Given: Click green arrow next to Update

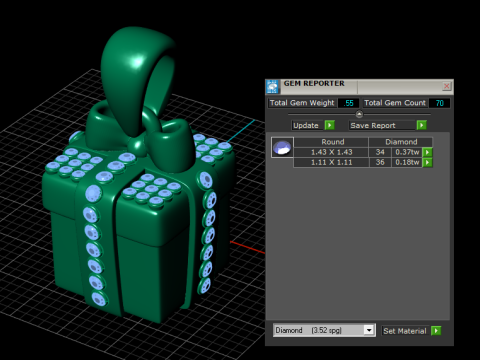Looking at the screenshot, I should 329,125.
